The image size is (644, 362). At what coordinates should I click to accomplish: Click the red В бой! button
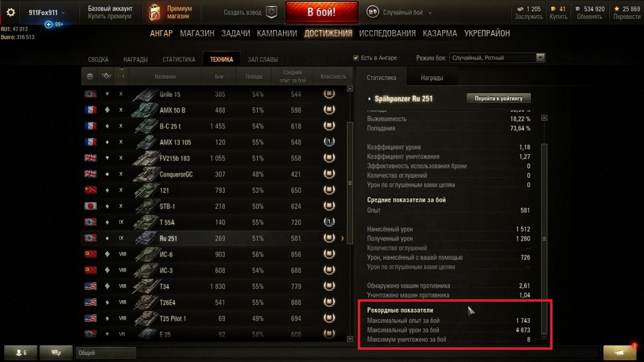(x=321, y=12)
